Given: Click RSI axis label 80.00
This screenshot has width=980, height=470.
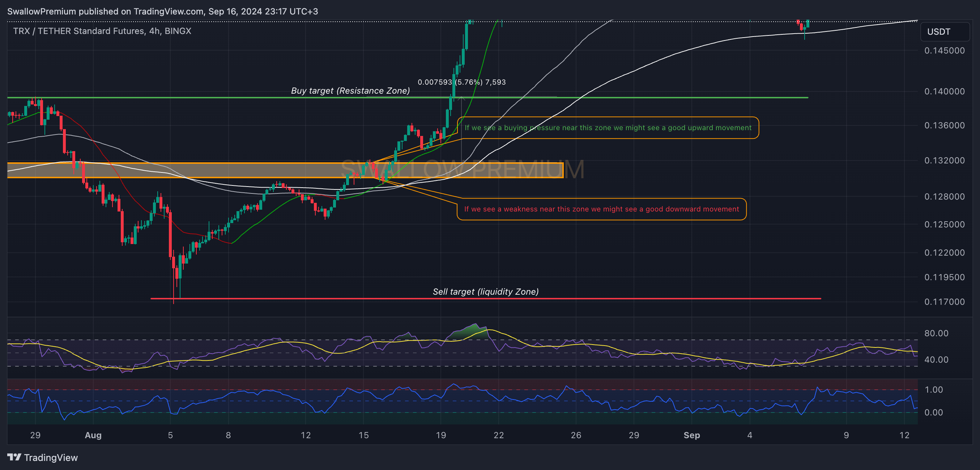Looking at the screenshot, I should (936, 333).
